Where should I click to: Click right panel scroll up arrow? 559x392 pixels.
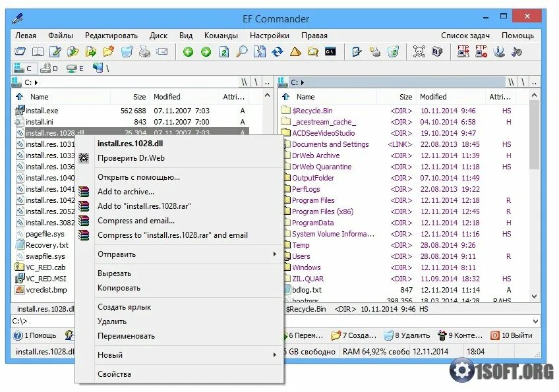coord(534,95)
